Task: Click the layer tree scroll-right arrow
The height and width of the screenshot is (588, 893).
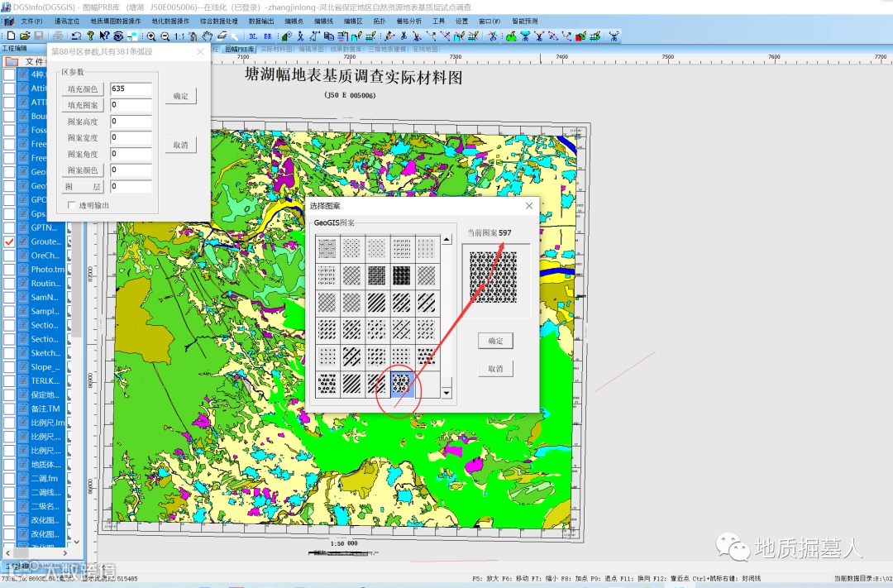Action: pos(65,552)
